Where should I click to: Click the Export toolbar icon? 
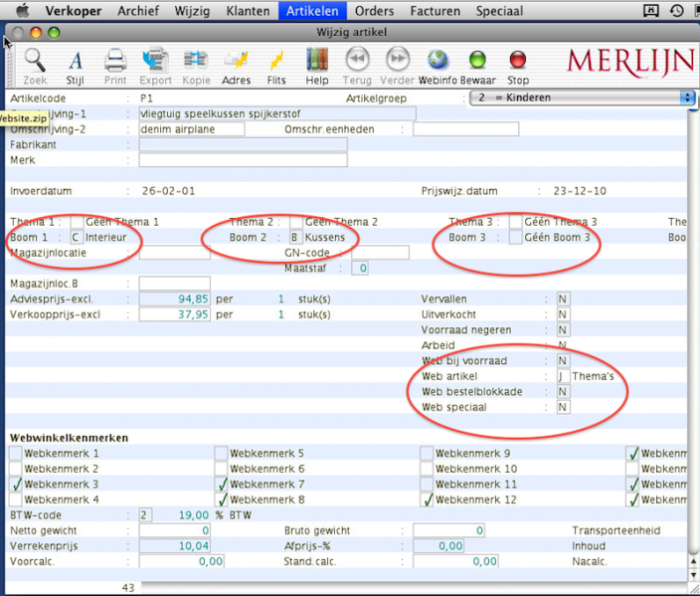(x=155, y=61)
